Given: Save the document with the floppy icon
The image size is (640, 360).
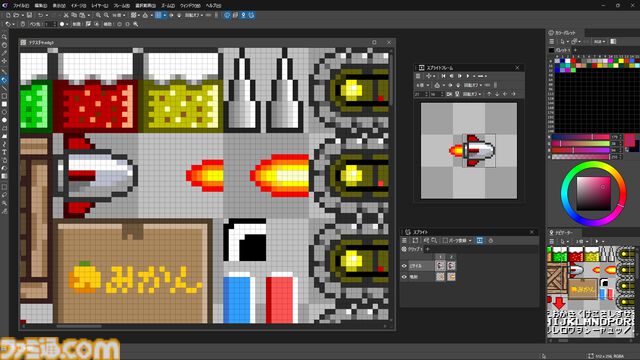Looking at the screenshot, I should click(29, 15).
